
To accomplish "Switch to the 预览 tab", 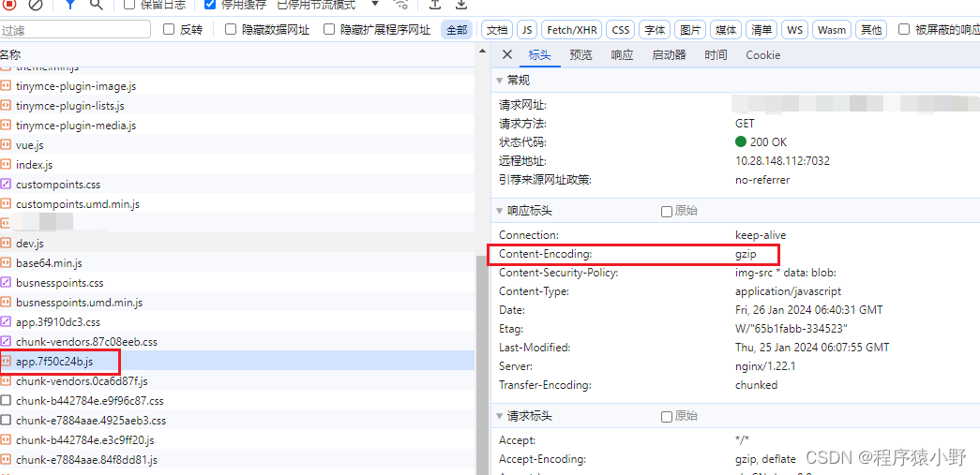I will click(580, 55).
